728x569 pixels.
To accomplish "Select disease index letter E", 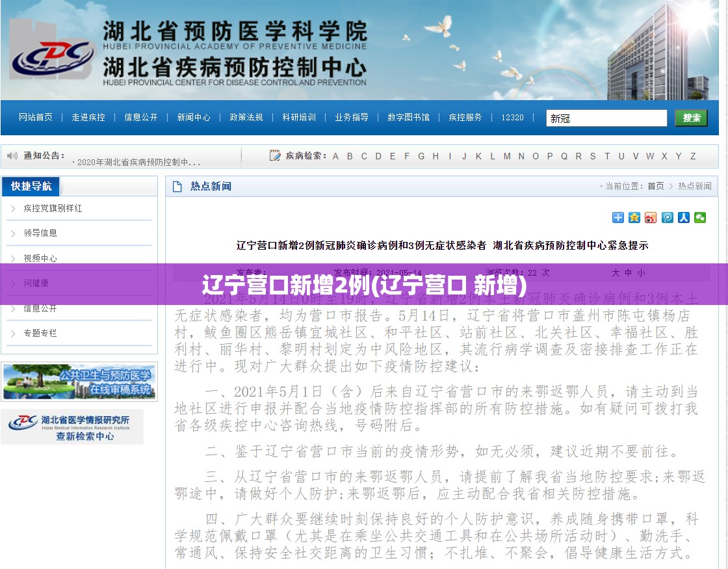I will point(393,157).
